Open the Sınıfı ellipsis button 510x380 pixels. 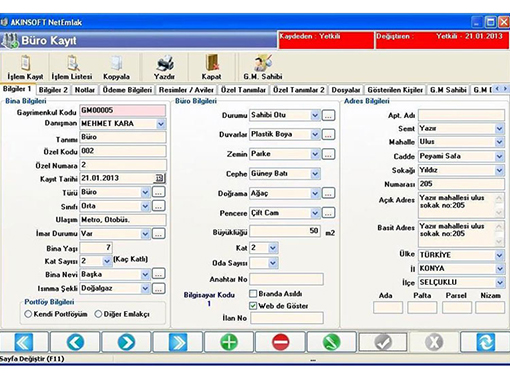(159, 206)
